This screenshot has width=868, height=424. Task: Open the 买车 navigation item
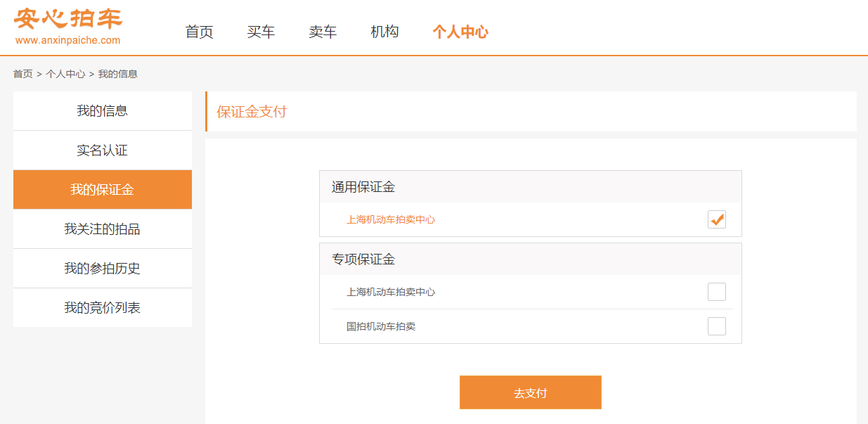(261, 32)
